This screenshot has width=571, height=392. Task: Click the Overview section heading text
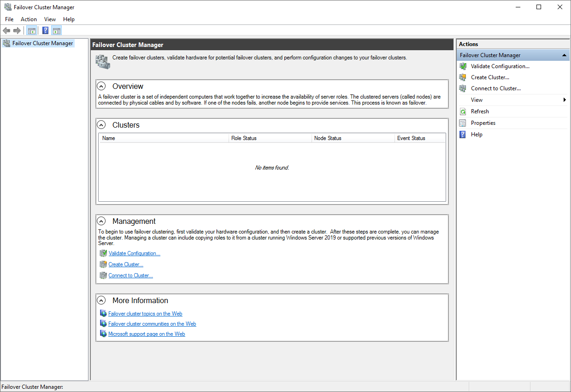[128, 86]
